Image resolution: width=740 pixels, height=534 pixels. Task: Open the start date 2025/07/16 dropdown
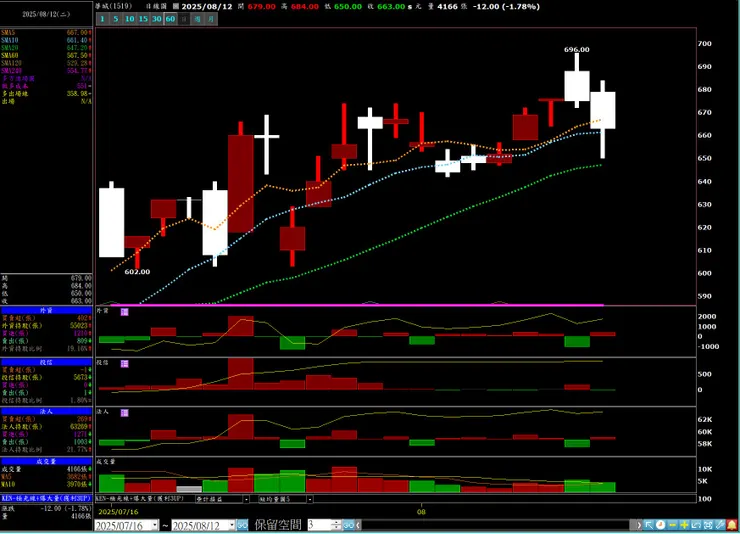click(x=155, y=525)
